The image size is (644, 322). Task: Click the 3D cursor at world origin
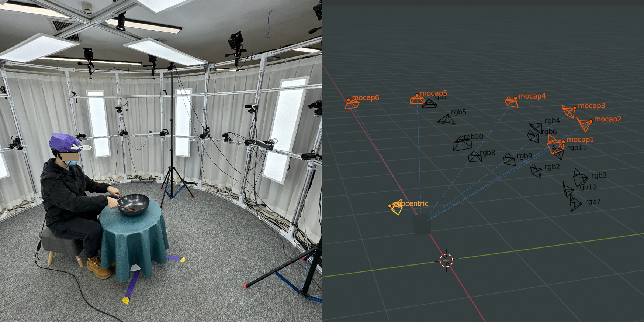click(446, 260)
